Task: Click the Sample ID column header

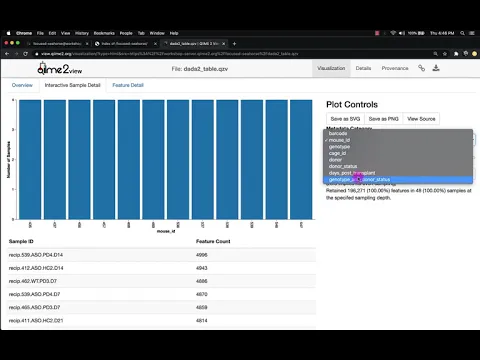Action: (21, 241)
